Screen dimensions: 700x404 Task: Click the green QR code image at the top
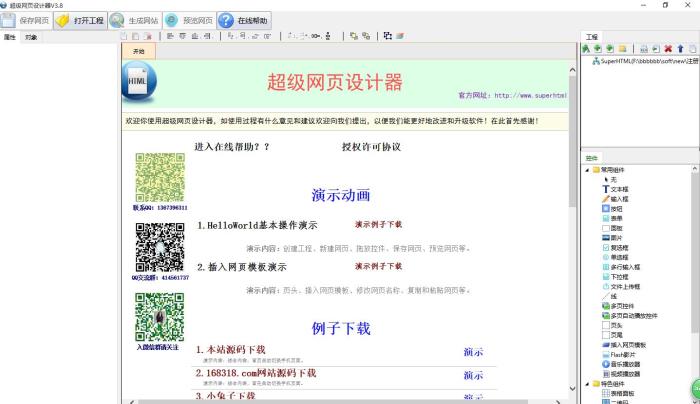pos(160,178)
